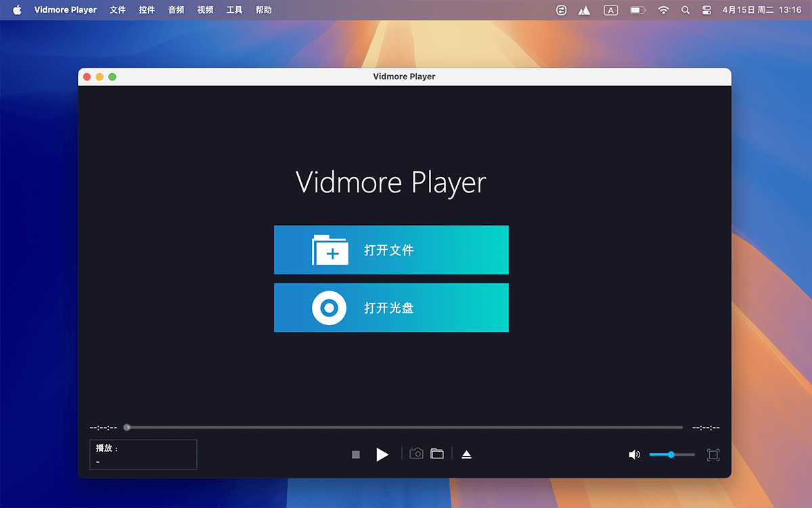Adjust the volume slider
Screen dimensions: 812x508
click(x=672, y=454)
